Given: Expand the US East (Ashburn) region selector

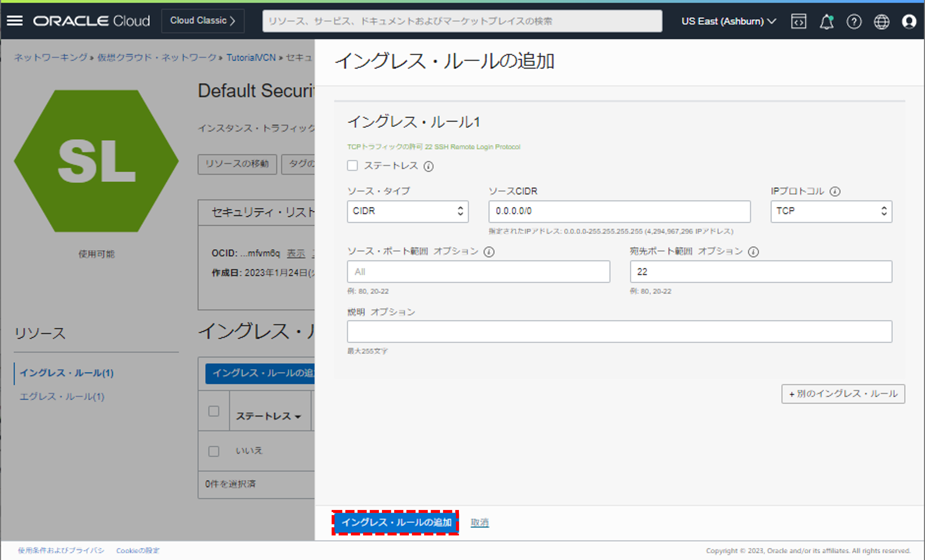Looking at the screenshot, I should pos(728,21).
